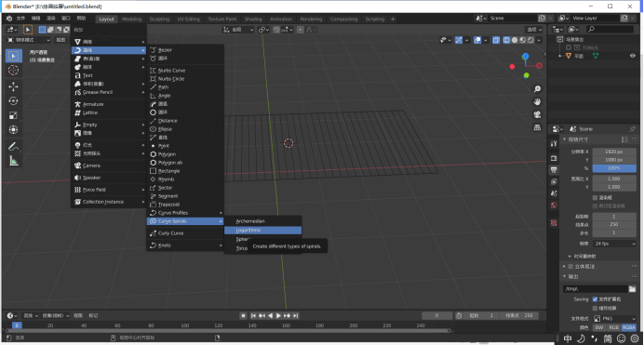644x345 pixels.
Task: Toggle show gizmo button in viewport header
Action: [459, 40]
